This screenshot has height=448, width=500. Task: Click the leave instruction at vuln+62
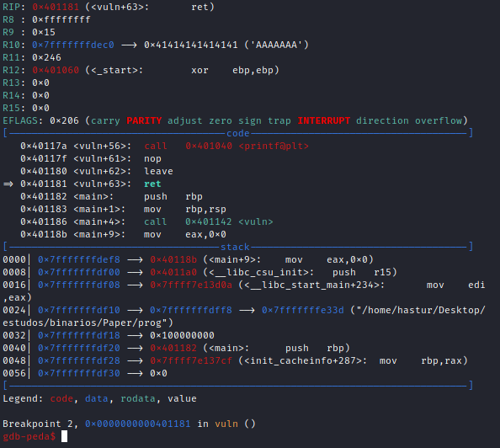click(x=158, y=171)
